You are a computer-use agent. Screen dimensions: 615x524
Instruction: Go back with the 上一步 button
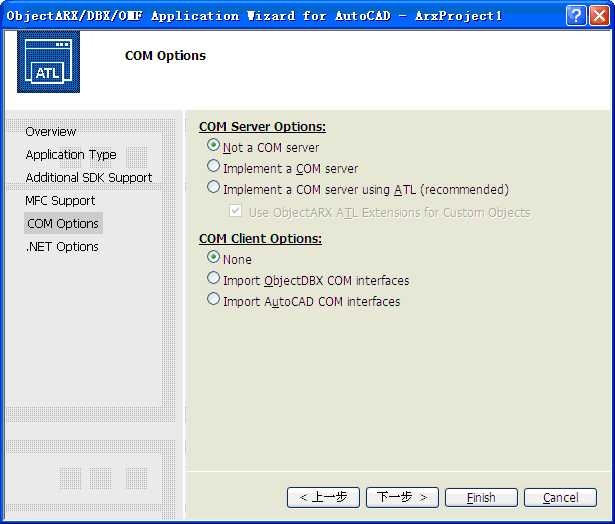tap(323, 498)
